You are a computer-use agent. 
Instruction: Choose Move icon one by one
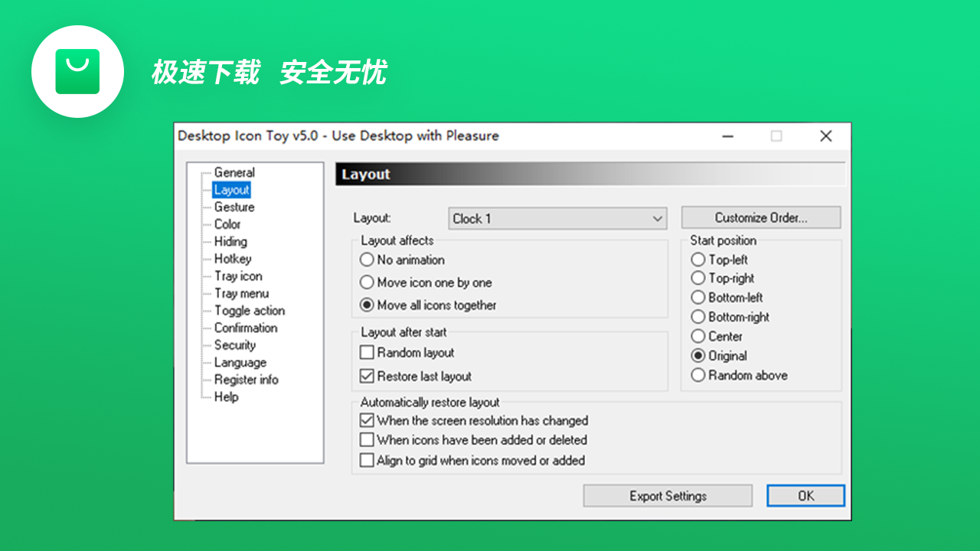(367, 282)
